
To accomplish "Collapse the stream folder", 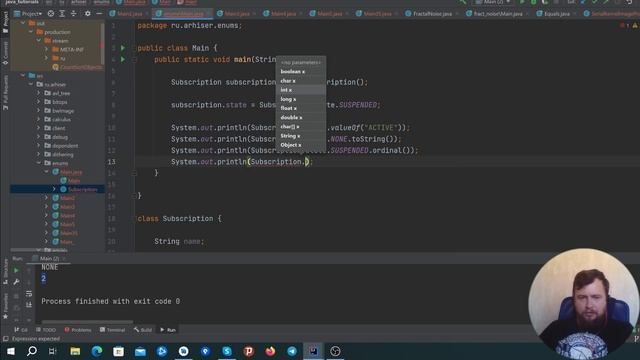I will click(39, 40).
